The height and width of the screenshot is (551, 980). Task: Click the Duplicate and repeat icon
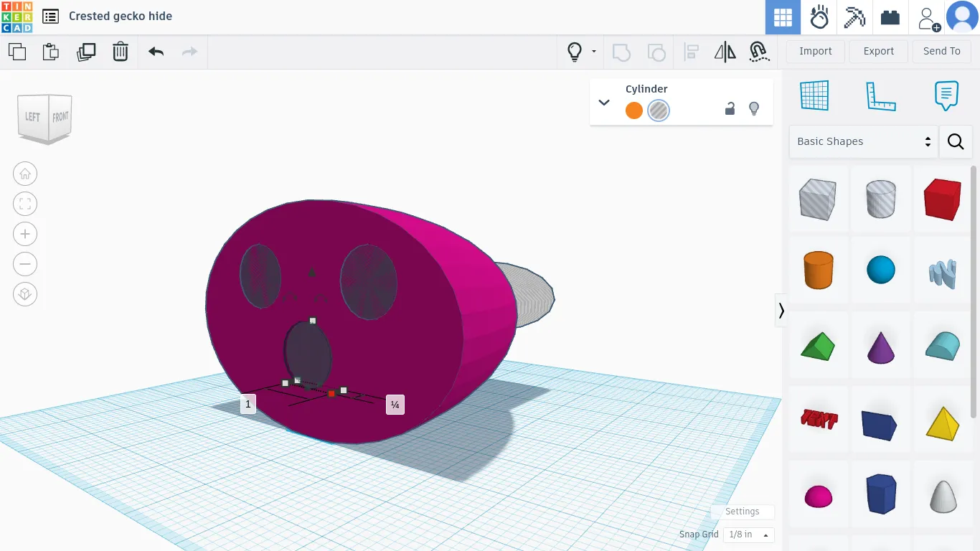(86, 52)
